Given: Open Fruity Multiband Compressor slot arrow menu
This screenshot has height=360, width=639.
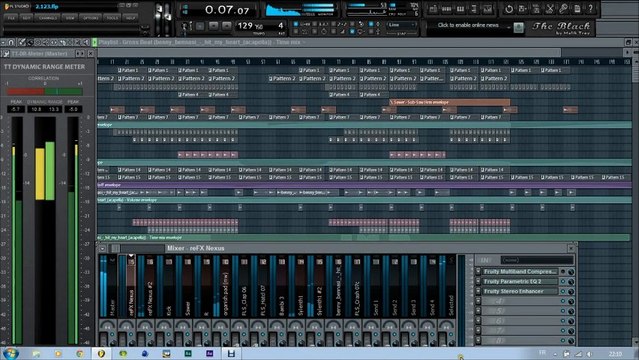Looking at the screenshot, I should [478, 272].
